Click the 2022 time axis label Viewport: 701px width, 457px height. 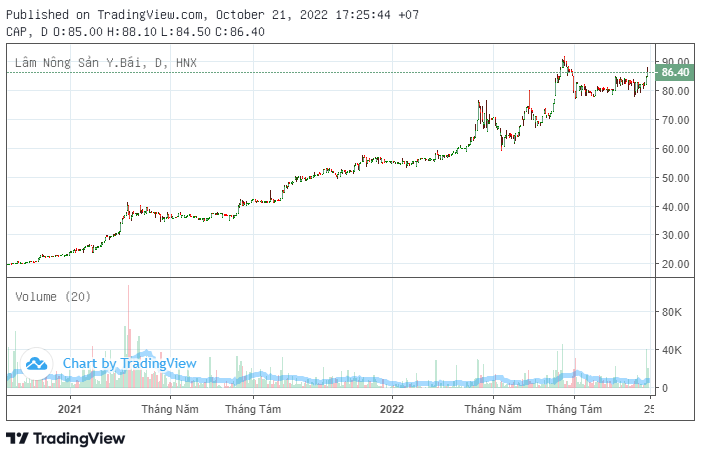391,409
